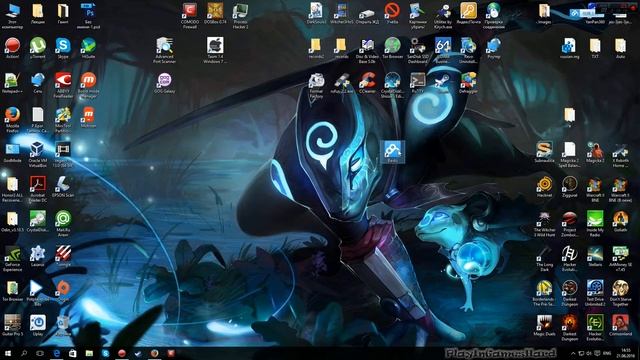Open the Disc & Video Base shortcut
The width and height of the screenshot is (640, 360).
pos(367,50)
